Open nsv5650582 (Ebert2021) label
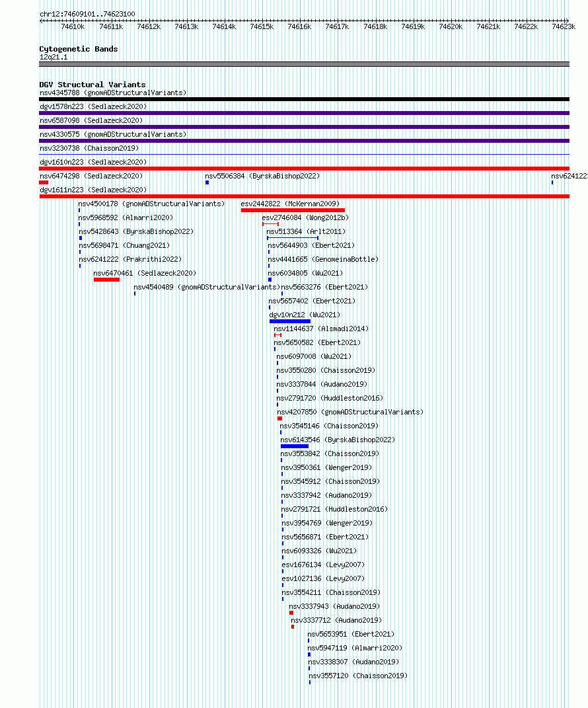 coord(317,342)
